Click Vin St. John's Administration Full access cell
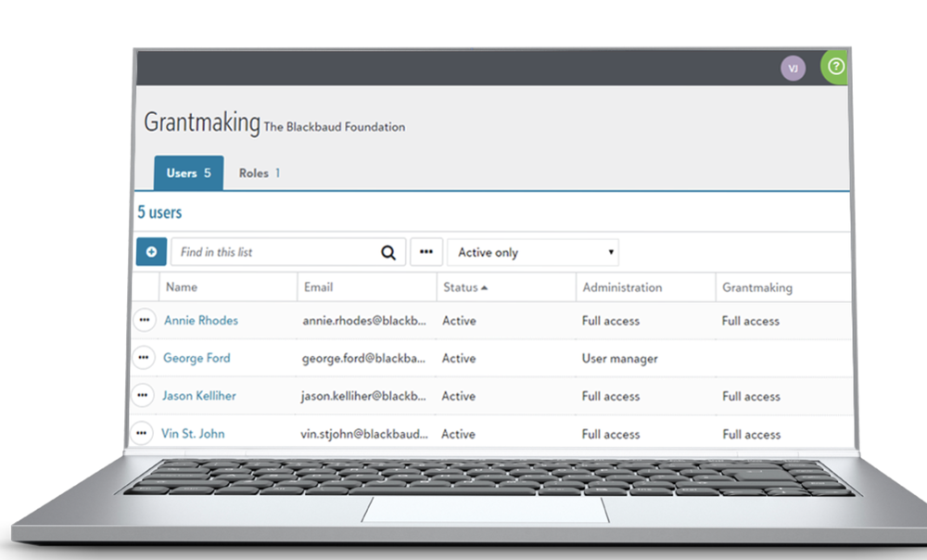Image resolution: width=927 pixels, height=560 pixels. click(611, 434)
